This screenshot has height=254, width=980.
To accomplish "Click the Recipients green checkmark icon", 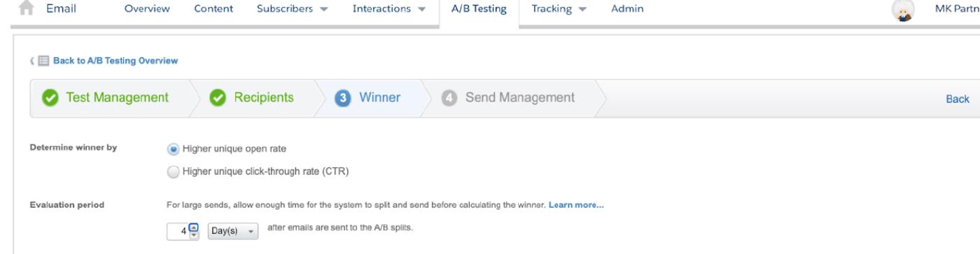I will [220, 98].
